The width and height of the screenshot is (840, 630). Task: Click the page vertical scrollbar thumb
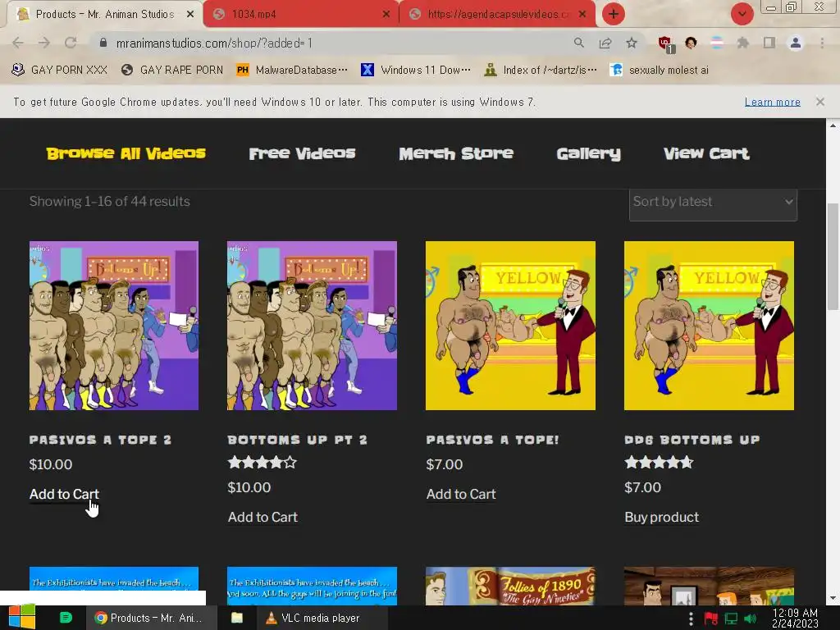(832, 256)
